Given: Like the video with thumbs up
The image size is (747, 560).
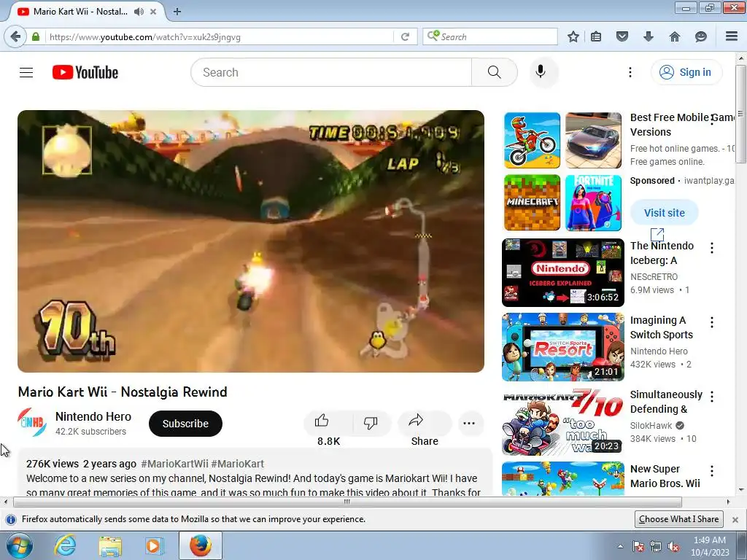Looking at the screenshot, I should (322, 421).
